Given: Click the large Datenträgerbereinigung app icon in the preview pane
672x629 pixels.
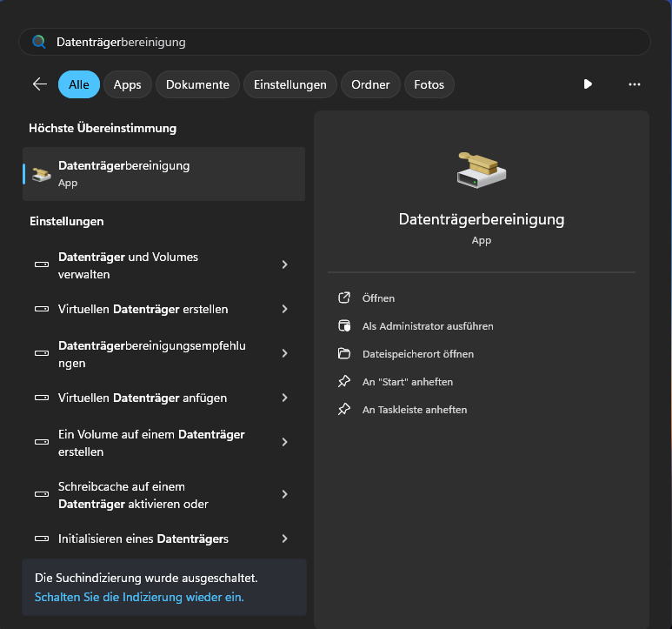Looking at the screenshot, I should click(482, 171).
